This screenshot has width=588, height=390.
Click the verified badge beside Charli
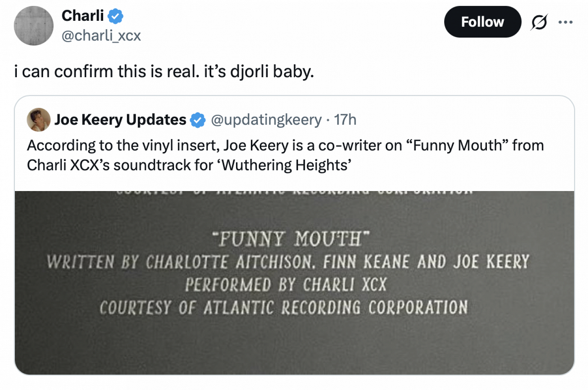coord(116,16)
